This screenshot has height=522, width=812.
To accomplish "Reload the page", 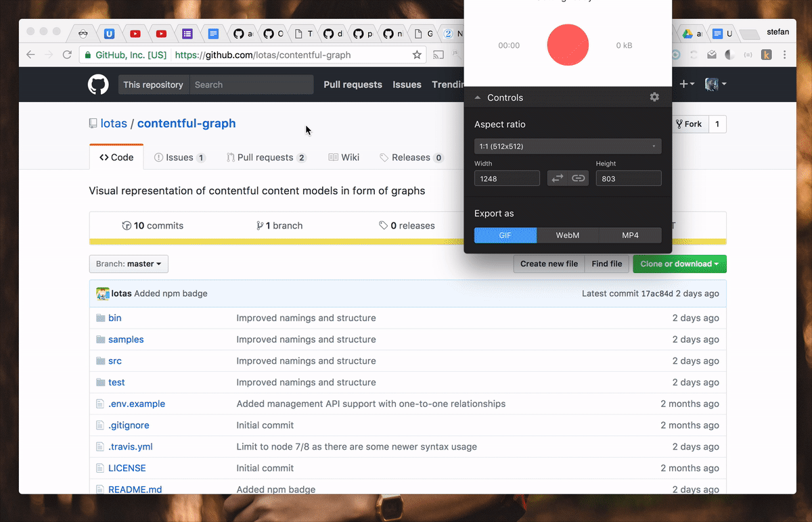I will tap(67, 55).
